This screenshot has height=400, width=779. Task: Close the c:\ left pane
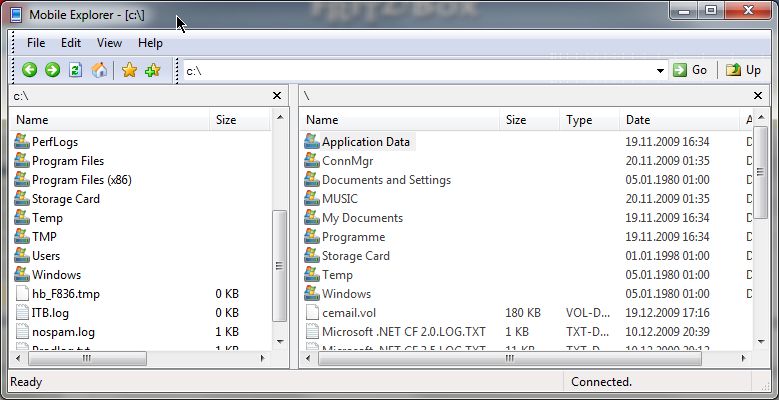(277, 96)
